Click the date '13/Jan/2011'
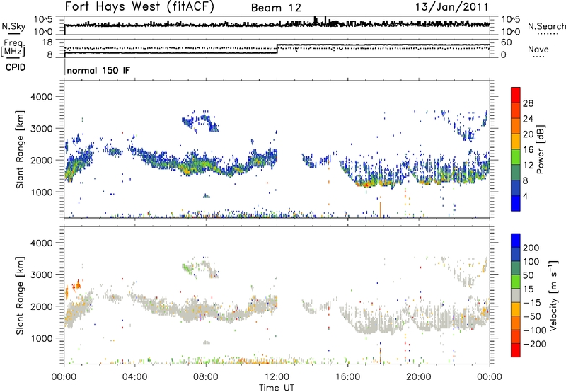Screen dimensions: 566x392 (x=452, y=6)
